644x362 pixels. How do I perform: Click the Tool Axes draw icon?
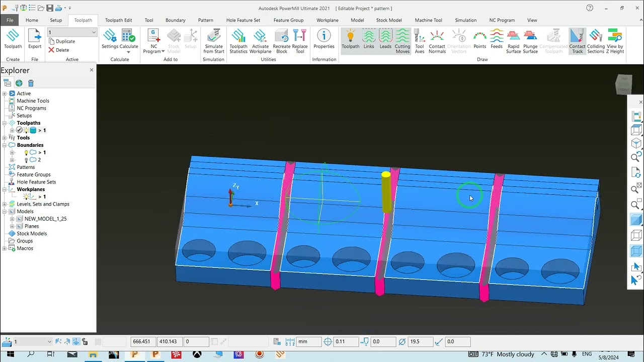point(419,36)
